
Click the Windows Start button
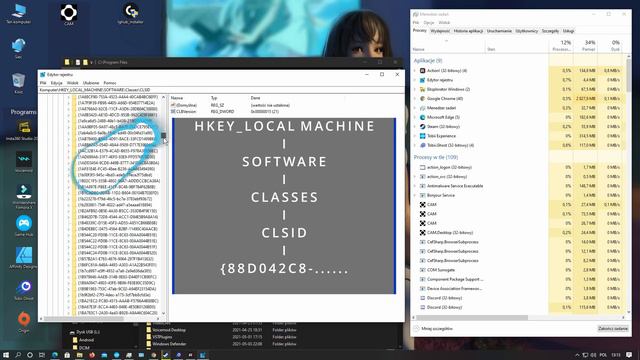[6, 355]
